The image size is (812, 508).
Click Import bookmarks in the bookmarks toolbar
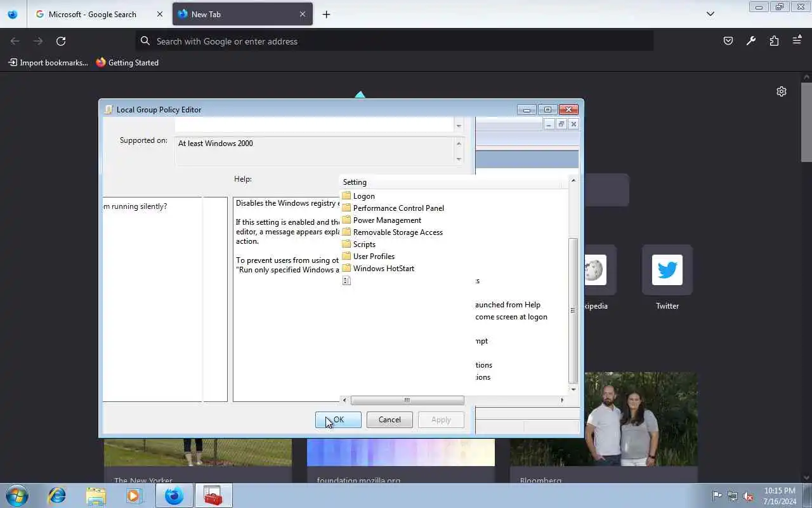(x=48, y=62)
